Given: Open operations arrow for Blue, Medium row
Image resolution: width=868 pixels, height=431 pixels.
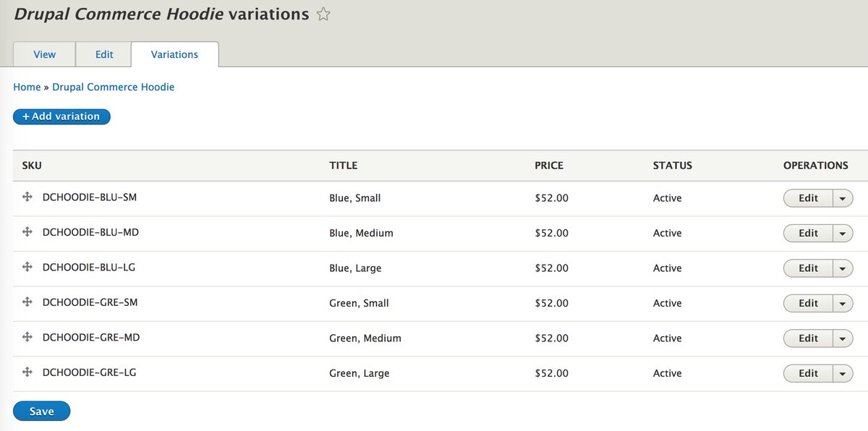Looking at the screenshot, I should point(843,233).
